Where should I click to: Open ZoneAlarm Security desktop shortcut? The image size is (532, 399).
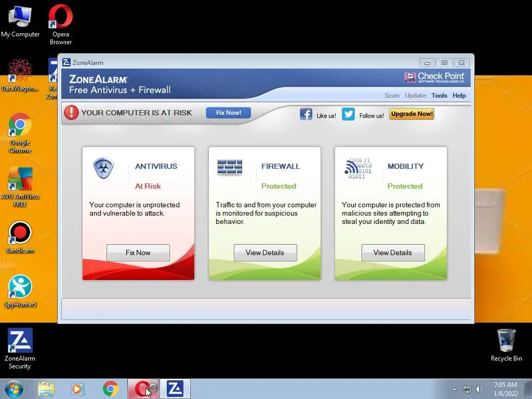pyautogui.click(x=20, y=349)
